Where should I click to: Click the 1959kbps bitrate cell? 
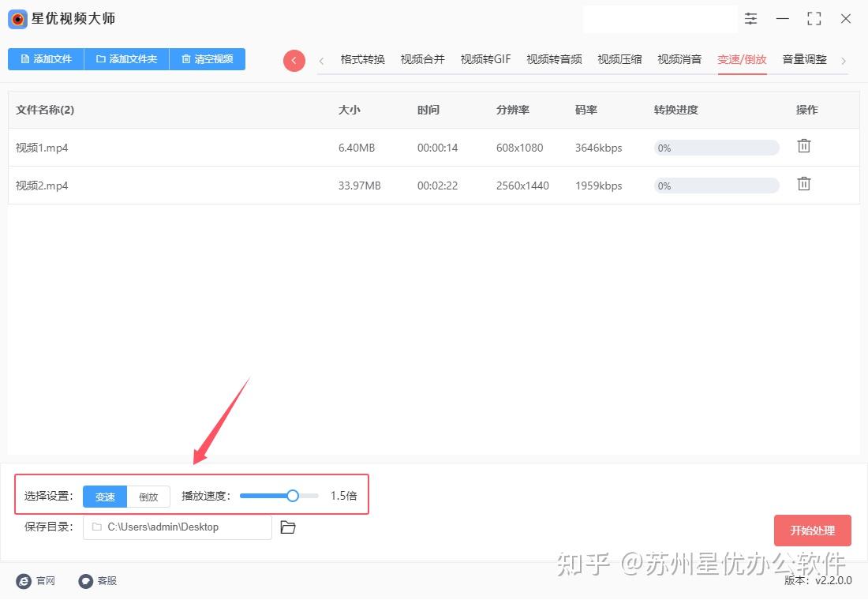click(598, 186)
